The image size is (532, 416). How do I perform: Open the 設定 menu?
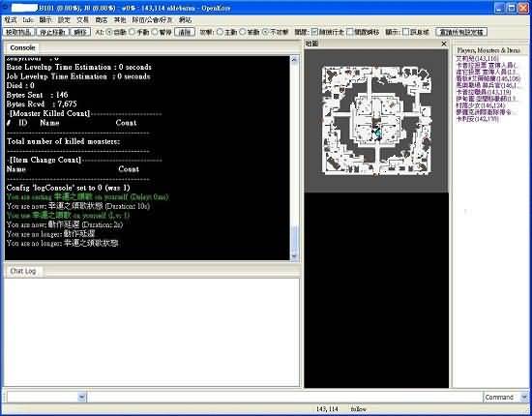tap(64, 20)
